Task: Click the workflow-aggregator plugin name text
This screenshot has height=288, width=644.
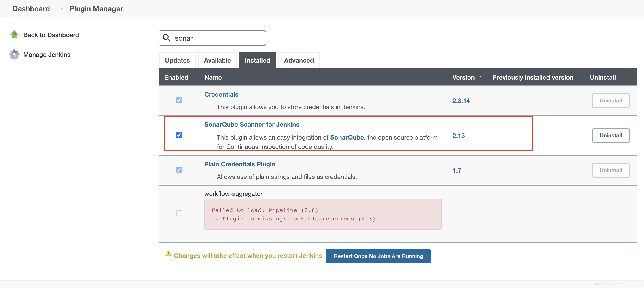Action: coord(233,194)
